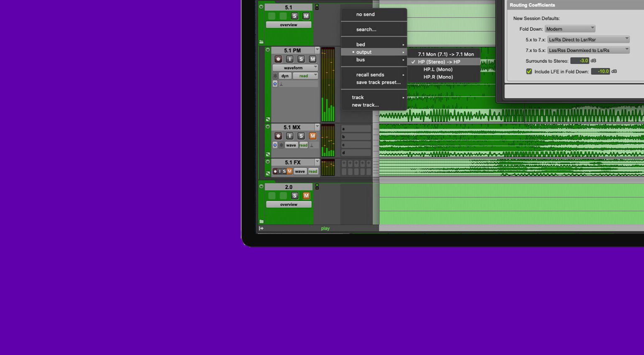
Task: Collapse the 5.1 MX track disclosure triangle
Action: [267, 127]
